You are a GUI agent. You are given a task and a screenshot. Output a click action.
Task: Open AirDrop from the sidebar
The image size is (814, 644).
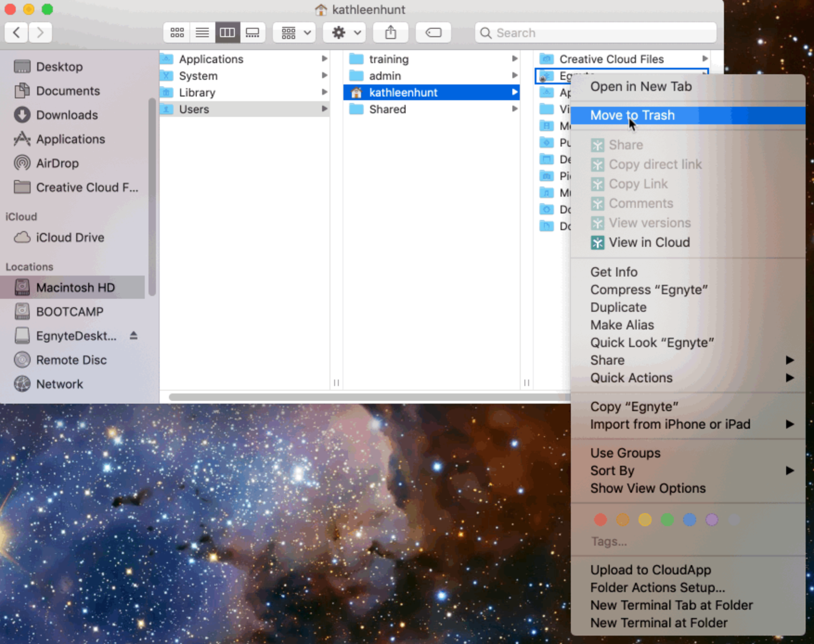57,163
